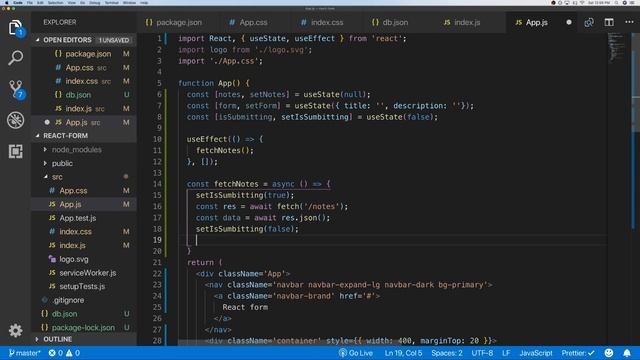640x360 pixels.
Task: Click the master branch indicator
Action: (x=24, y=353)
